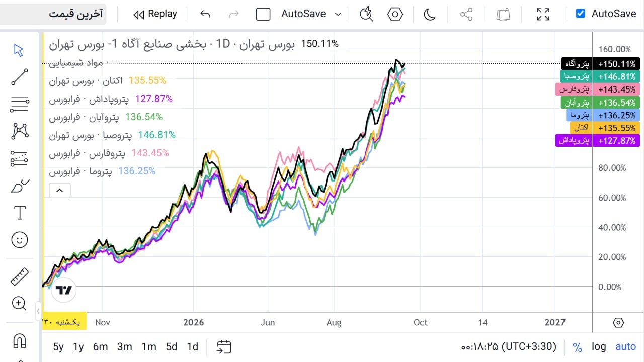Open quick search with lightning magnifier
This screenshot has height=362, width=644.
[x=367, y=14]
